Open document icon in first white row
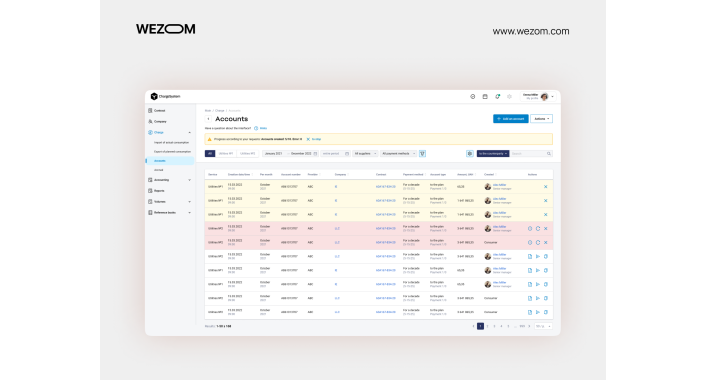The height and width of the screenshot is (380, 707). point(530,256)
